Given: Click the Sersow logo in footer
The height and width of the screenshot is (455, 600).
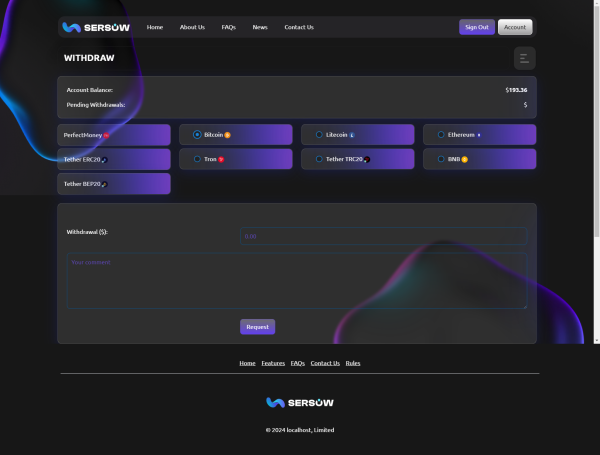Looking at the screenshot, I should point(300,403).
